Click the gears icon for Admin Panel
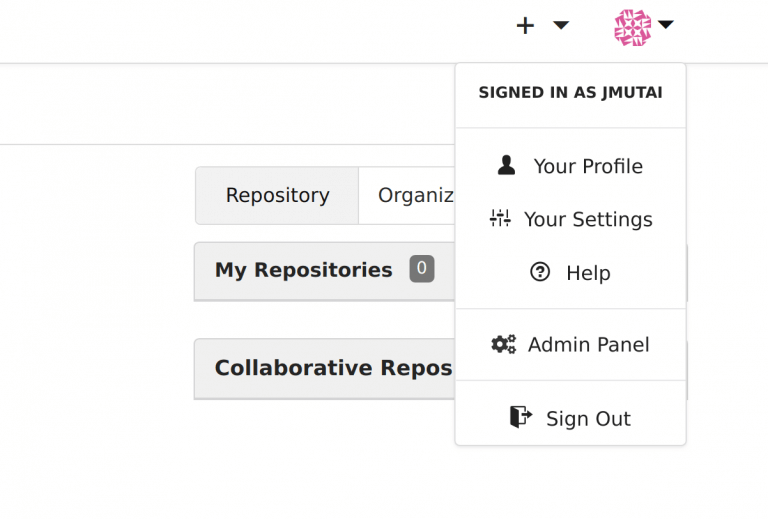This screenshot has width=768, height=519. click(x=503, y=344)
